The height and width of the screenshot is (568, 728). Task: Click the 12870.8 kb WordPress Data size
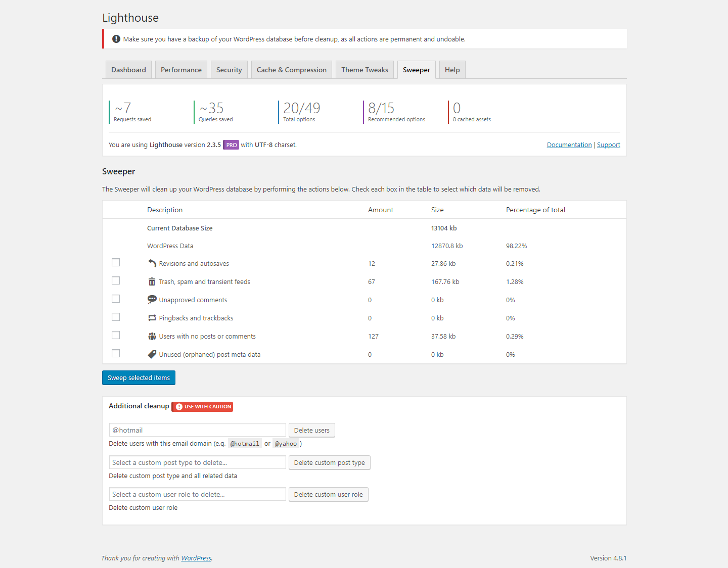[x=447, y=246]
